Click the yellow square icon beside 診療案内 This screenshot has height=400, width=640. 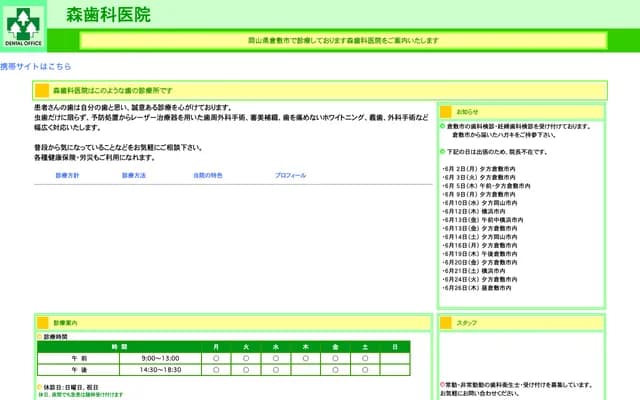pos(43,323)
